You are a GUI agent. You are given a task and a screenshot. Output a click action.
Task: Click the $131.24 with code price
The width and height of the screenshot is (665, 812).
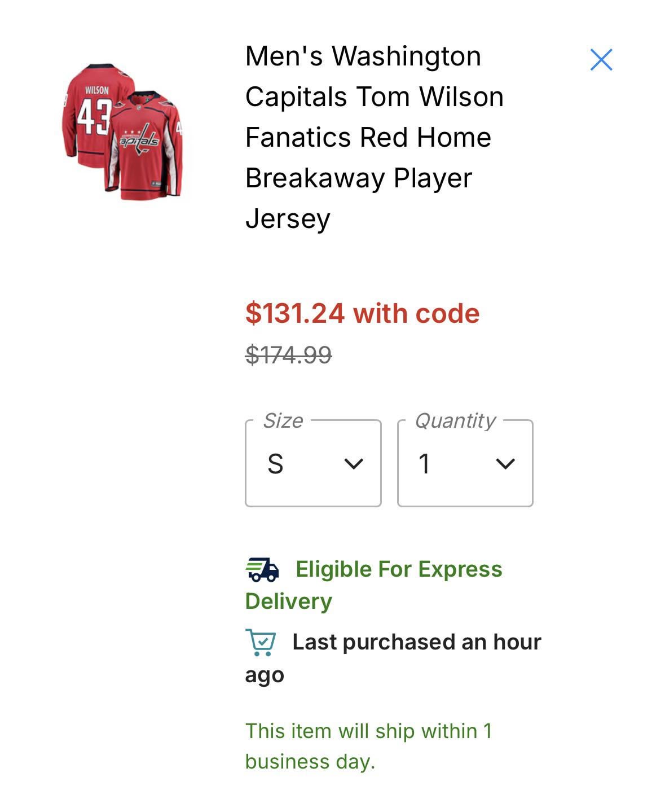(x=362, y=313)
